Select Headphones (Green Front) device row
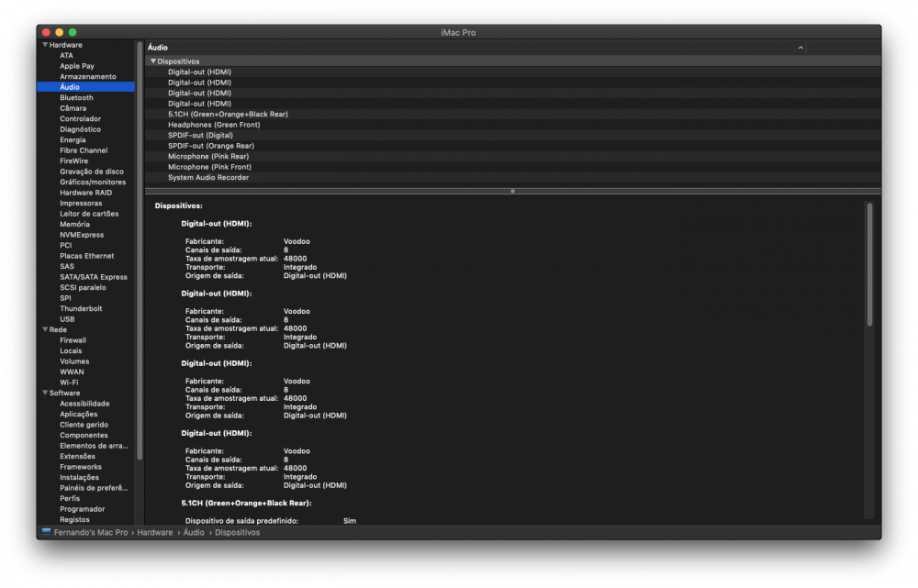 point(513,125)
